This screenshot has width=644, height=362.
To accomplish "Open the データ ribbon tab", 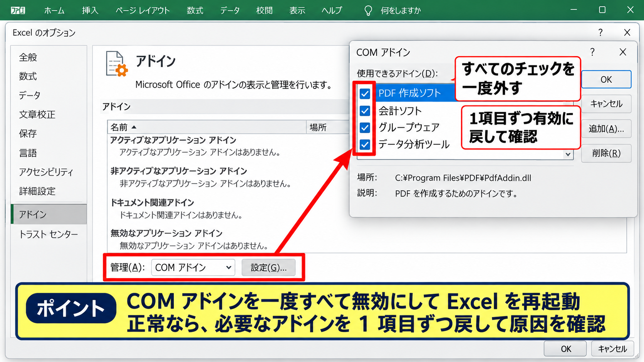I will (230, 10).
